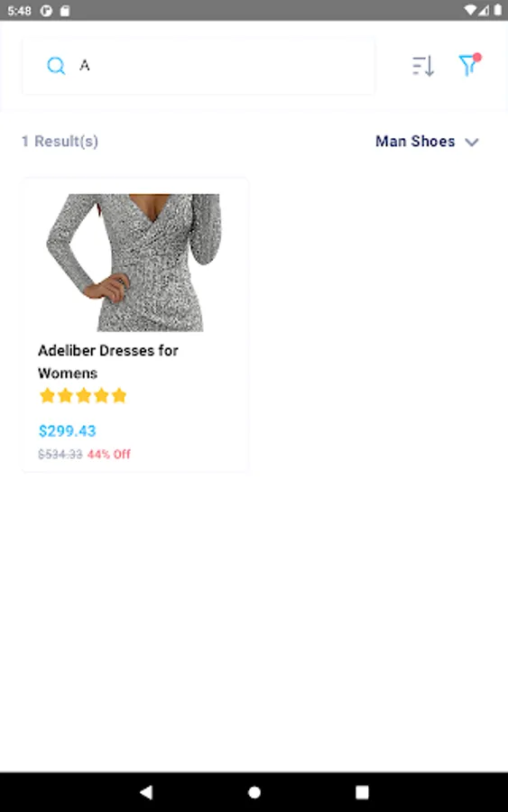Tap the Android home circle button
Image resolution: width=508 pixels, height=812 pixels.
click(x=254, y=792)
